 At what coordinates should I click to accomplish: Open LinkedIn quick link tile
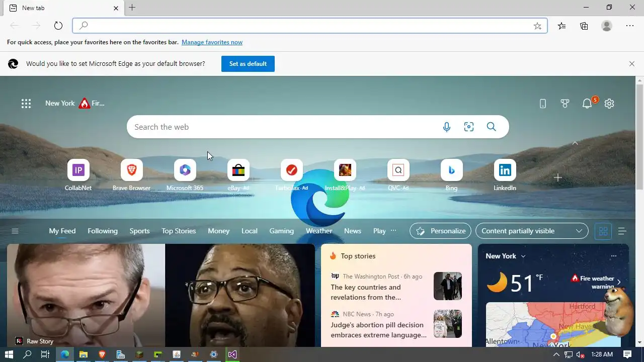505,175
